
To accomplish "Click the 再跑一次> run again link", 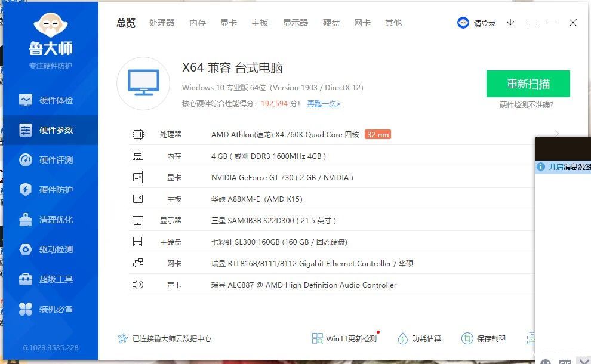I will click(x=324, y=104).
